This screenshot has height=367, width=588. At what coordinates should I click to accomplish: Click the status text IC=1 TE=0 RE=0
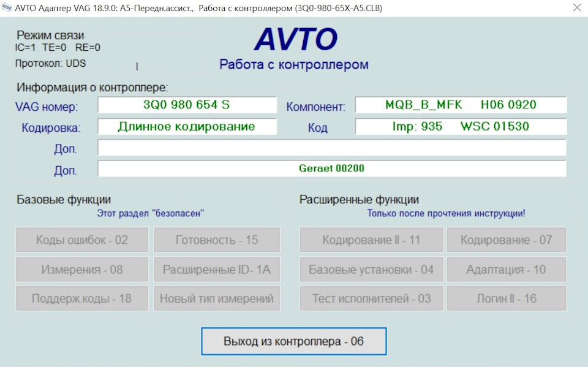point(58,47)
